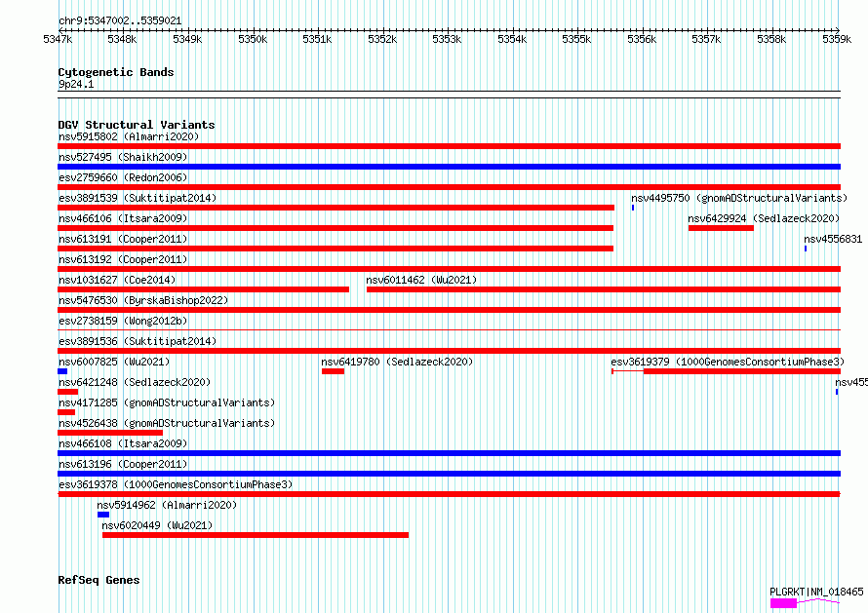868x613 pixels.
Task: Click the esv3619379 (1000GenomesConsortiumPhase3) label
Action: click(x=728, y=362)
